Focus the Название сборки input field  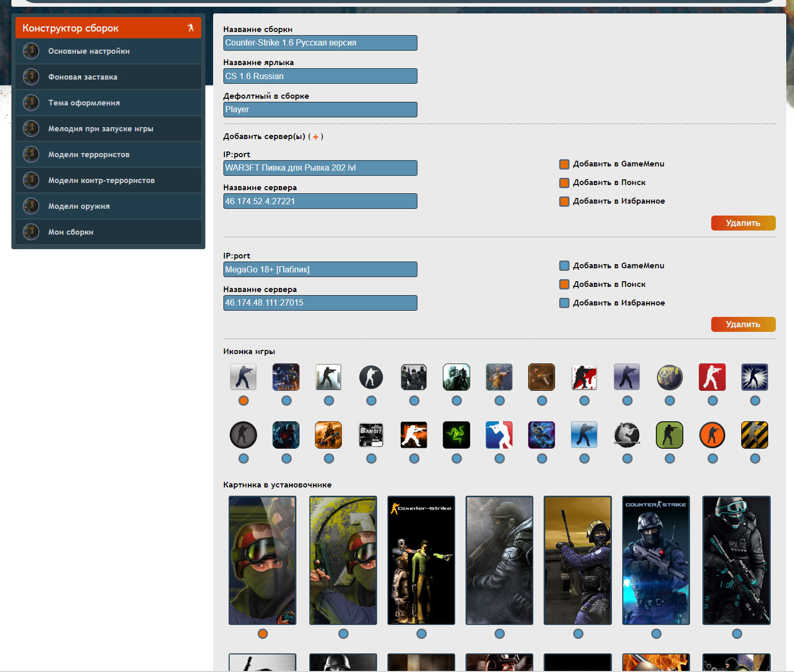pos(320,43)
